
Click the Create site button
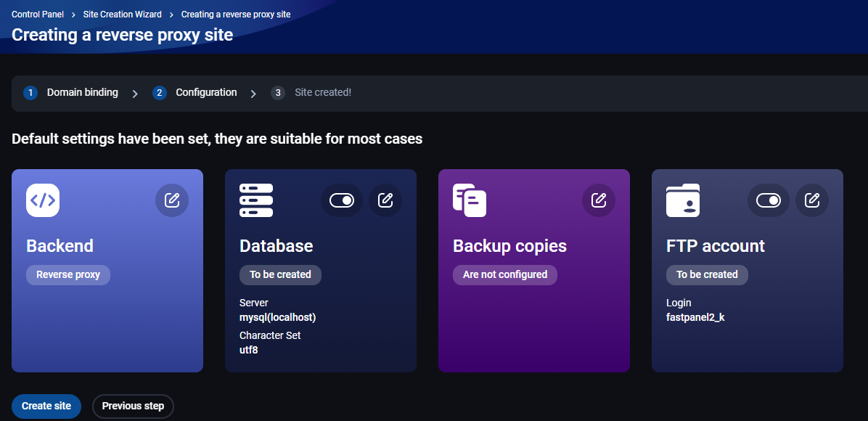[46, 406]
